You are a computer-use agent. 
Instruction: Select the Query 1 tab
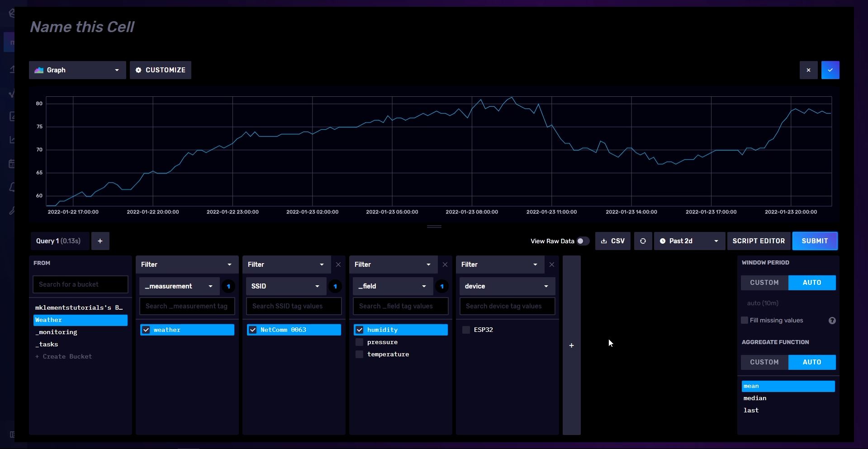(58, 241)
